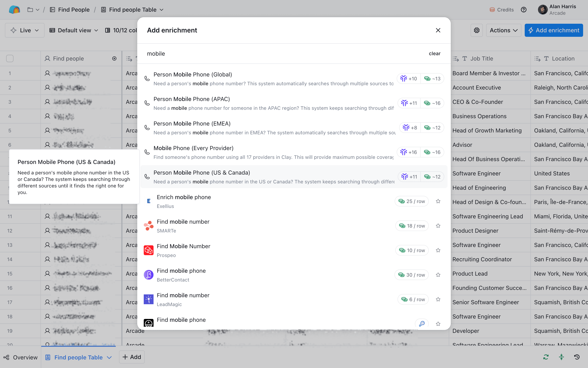The image size is (588, 368).
Task: Click the SMARTe logo icon
Action: [148, 226]
